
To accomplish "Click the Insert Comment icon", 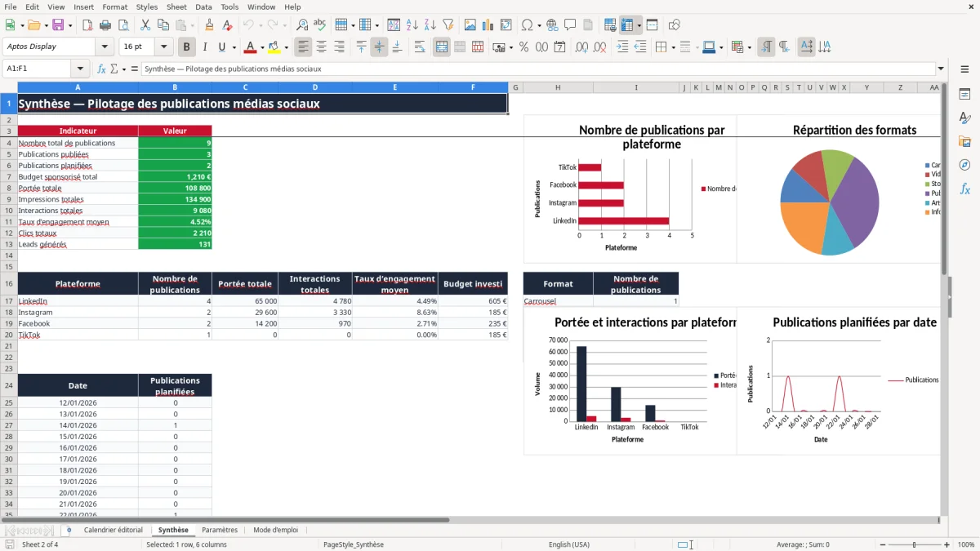I will tap(570, 25).
